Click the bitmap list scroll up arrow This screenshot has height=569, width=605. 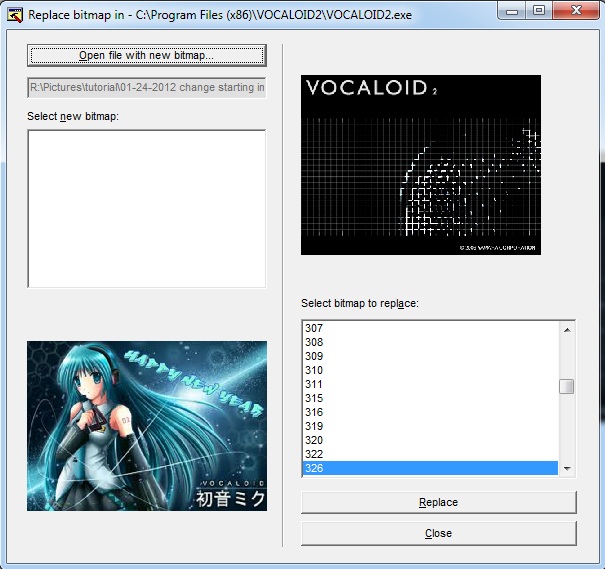pos(567,330)
